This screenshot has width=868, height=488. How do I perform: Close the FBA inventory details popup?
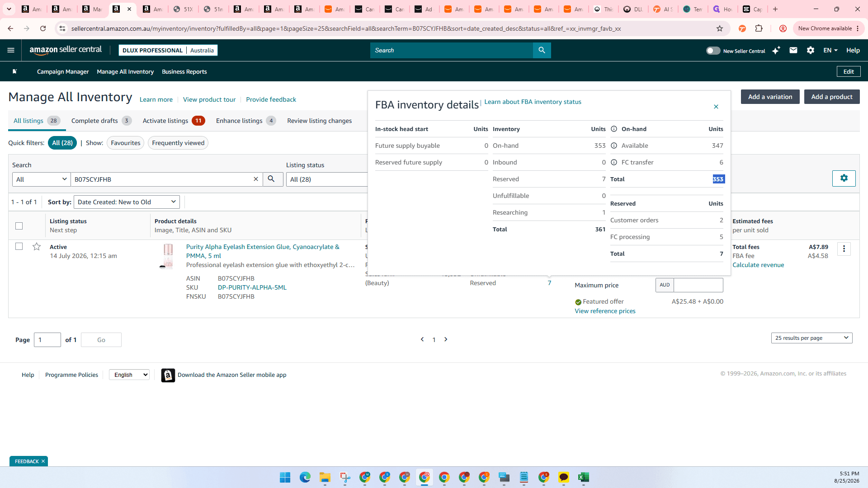click(716, 107)
